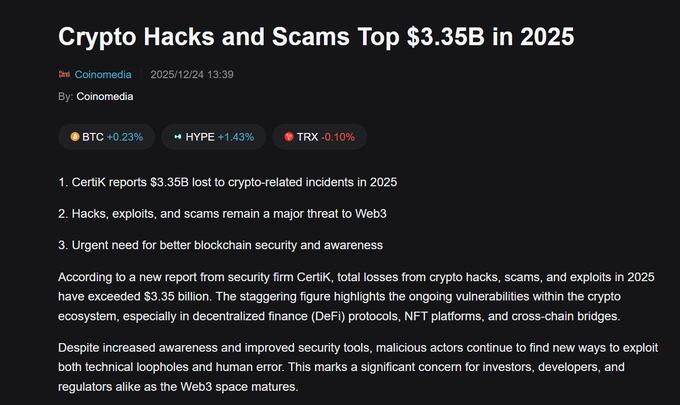This screenshot has height=405, width=680.
Task: Click the orange Bitcoin coin icon
Action: (x=75, y=136)
